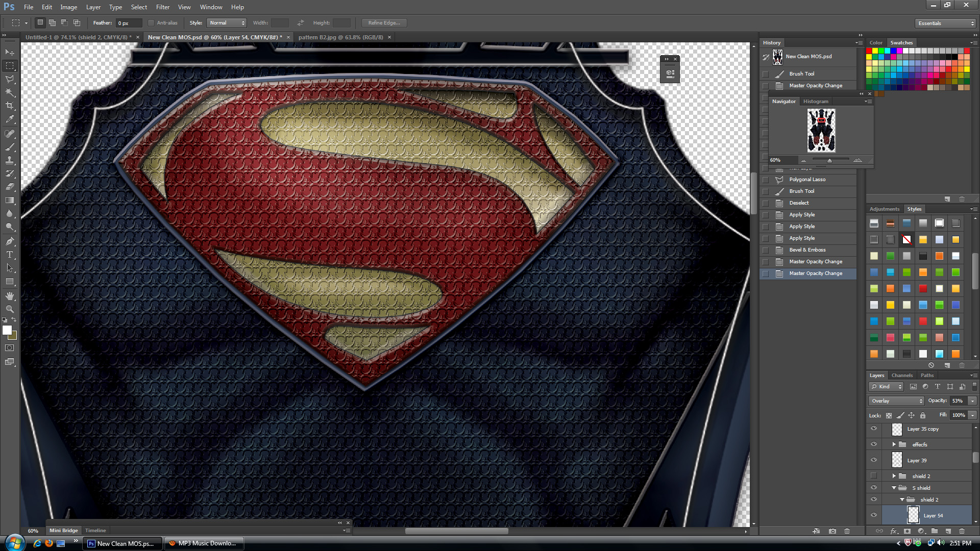Click the lock all layer icon

pyautogui.click(x=922, y=415)
